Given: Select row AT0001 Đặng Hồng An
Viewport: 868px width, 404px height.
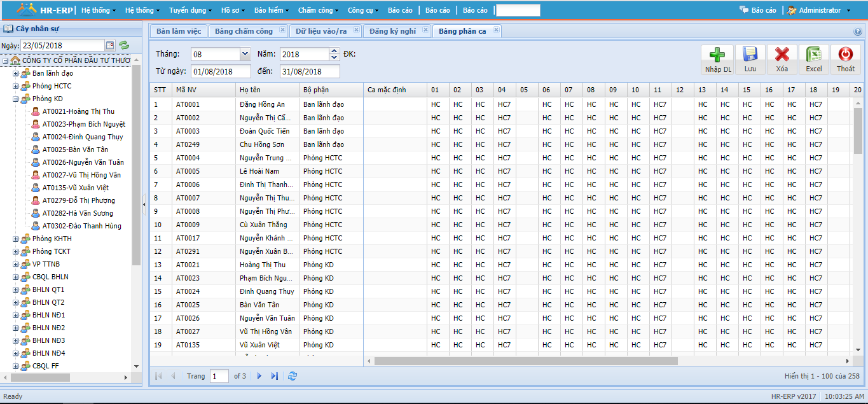Looking at the screenshot, I should (502, 104).
